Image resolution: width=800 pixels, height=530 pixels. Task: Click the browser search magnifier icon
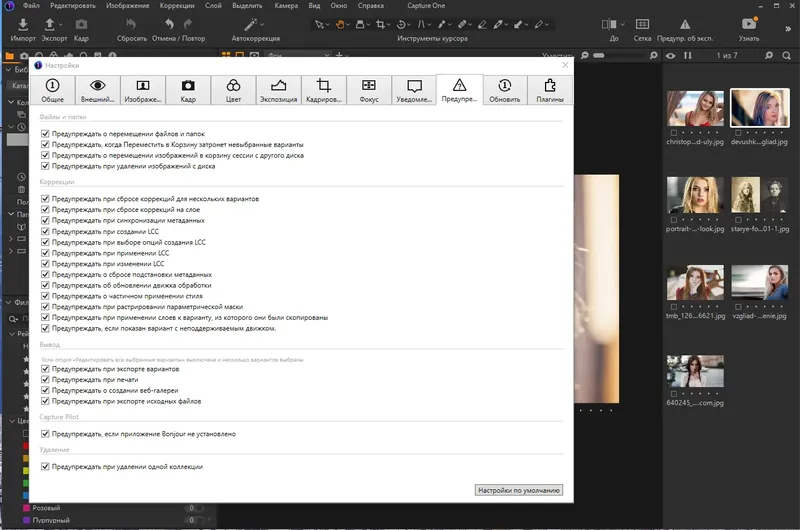[786, 55]
